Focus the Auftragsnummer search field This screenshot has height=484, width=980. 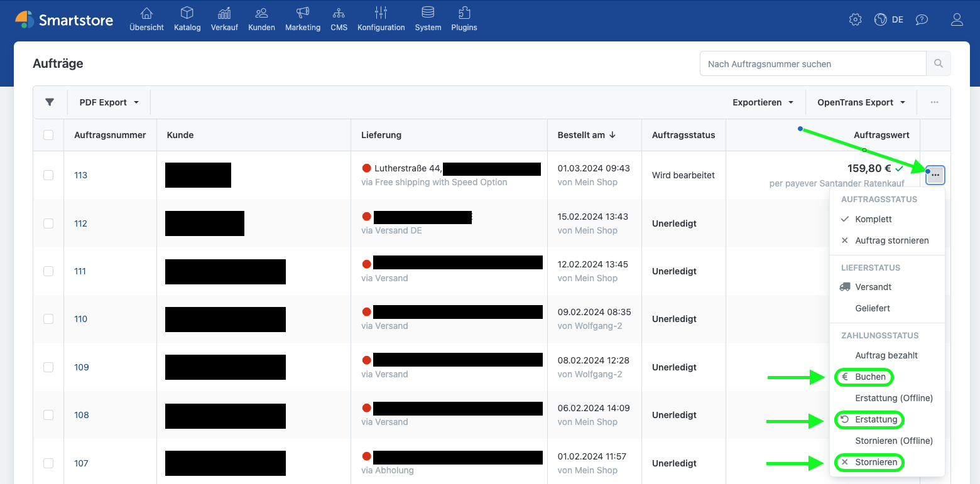point(813,63)
